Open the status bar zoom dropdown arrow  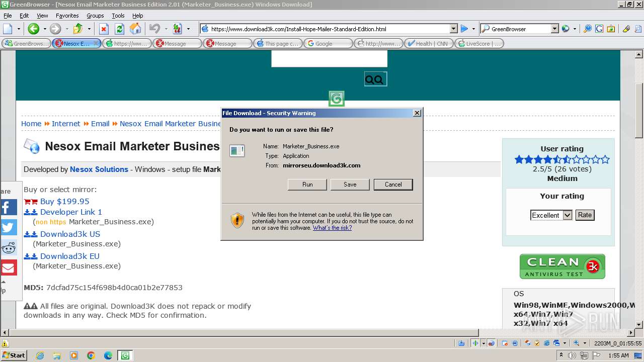[585, 343]
